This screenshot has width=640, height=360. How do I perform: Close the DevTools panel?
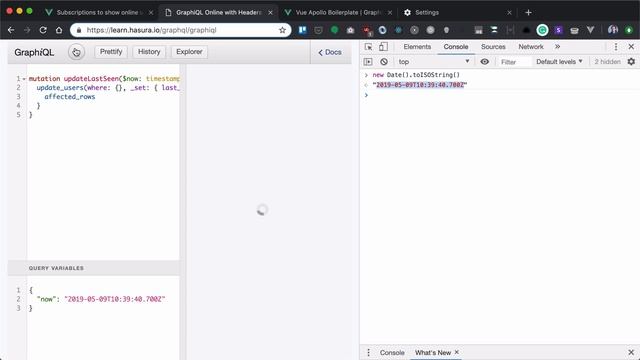click(631, 47)
